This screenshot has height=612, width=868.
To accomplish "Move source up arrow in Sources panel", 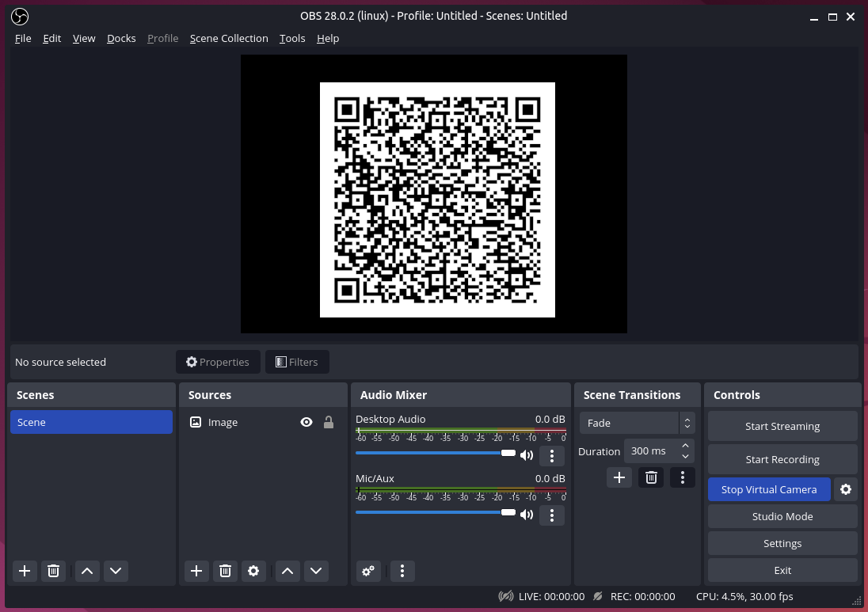I will [287, 571].
